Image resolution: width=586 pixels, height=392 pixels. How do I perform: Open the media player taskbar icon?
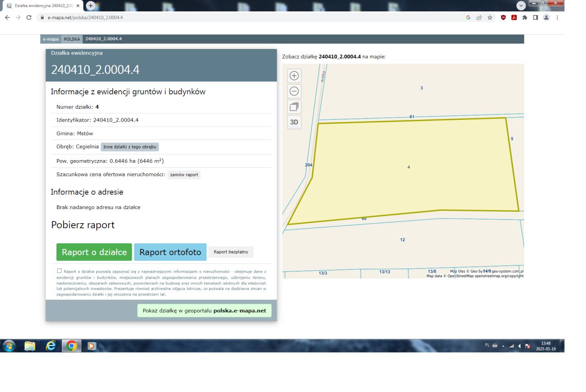click(92, 346)
